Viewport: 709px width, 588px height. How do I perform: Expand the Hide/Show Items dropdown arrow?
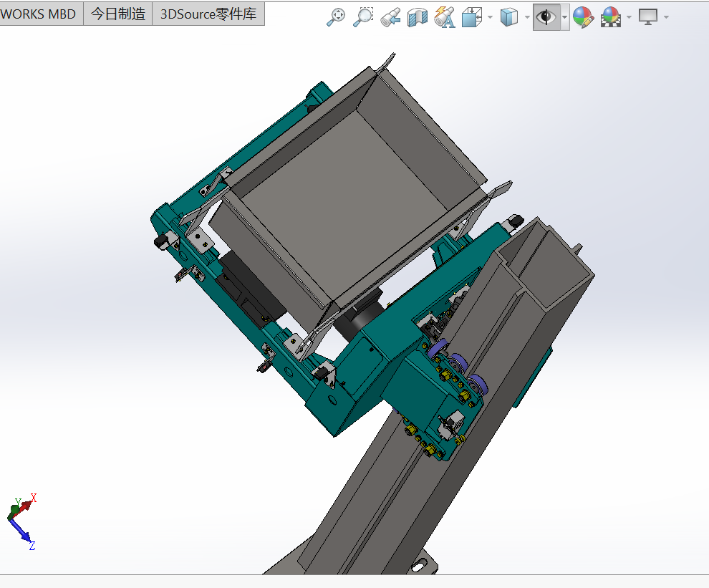pos(565,17)
